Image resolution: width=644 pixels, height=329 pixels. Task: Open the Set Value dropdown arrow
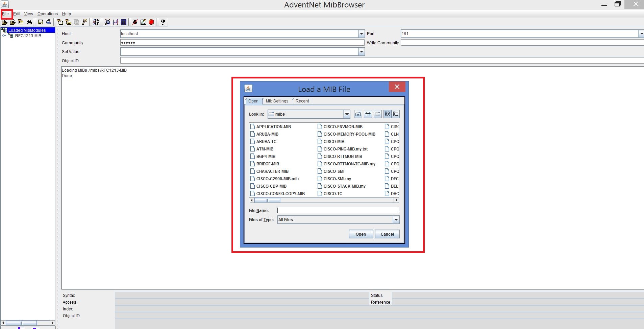(x=362, y=52)
